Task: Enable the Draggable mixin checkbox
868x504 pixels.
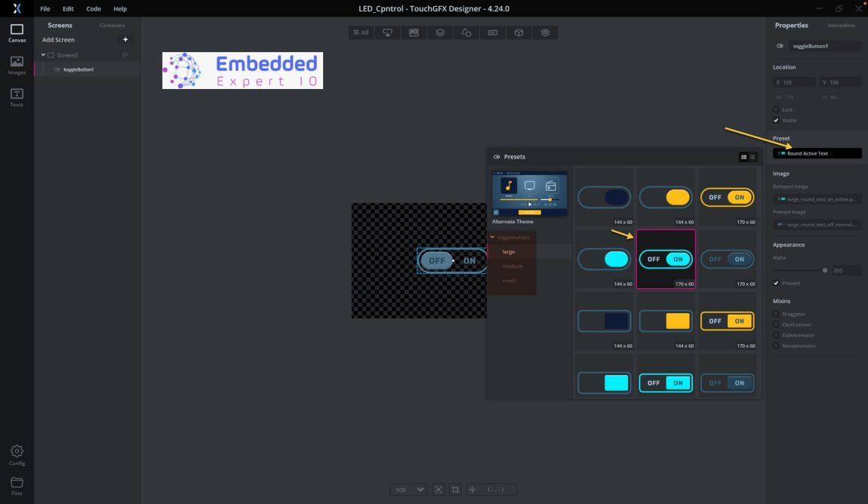Action: [776, 313]
